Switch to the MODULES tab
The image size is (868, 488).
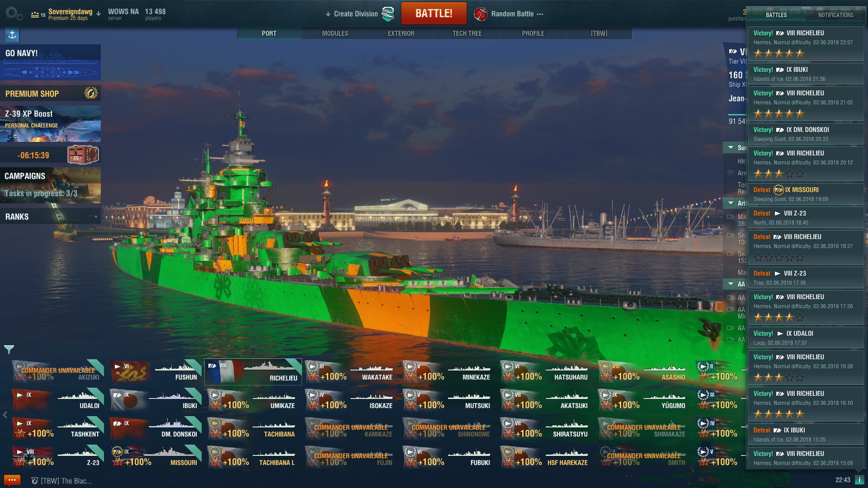tap(335, 33)
